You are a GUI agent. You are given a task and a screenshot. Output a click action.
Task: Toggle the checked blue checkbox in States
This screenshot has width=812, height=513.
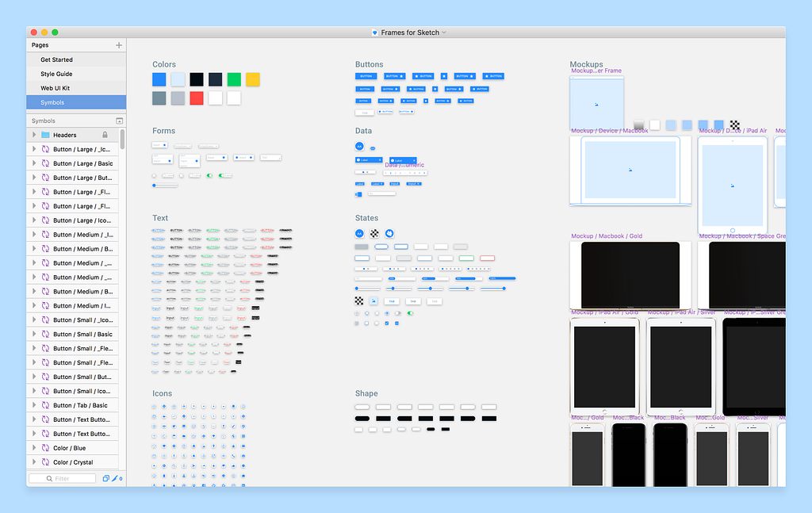point(387,323)
